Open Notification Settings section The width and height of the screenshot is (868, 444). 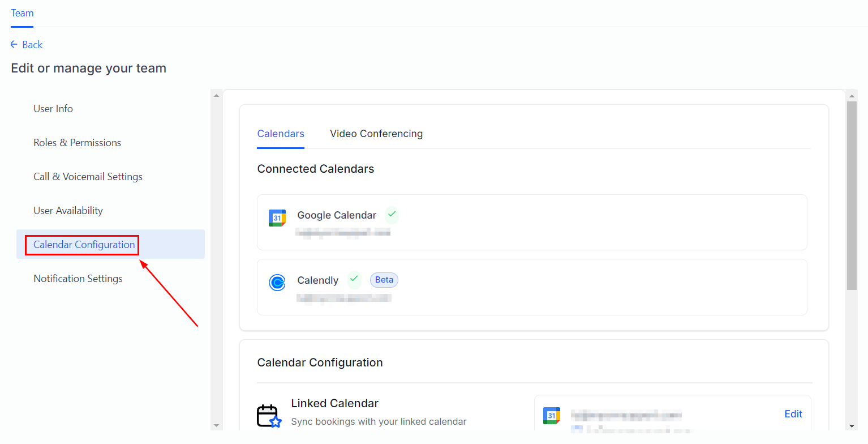pyautogui.click(x=78, y=279)
